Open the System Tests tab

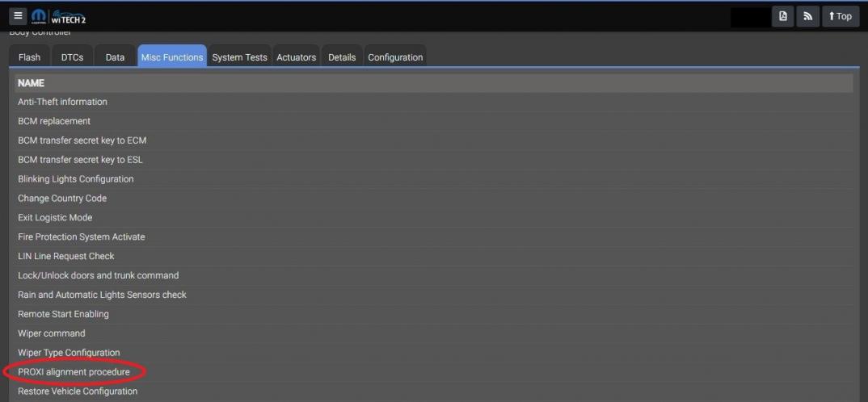click(240, 57)
